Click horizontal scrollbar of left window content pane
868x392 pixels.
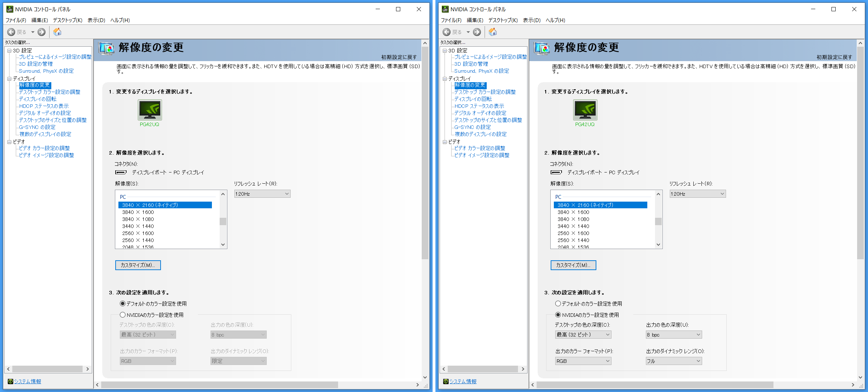(220, 385)
